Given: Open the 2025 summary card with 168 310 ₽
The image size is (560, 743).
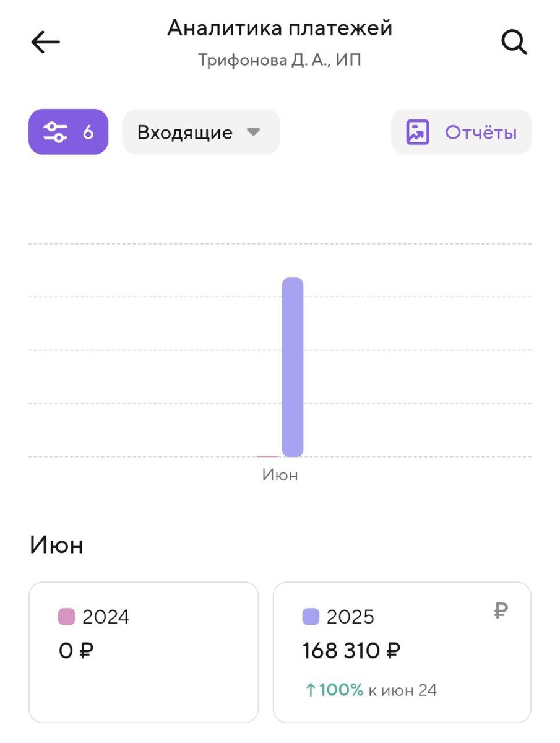Looking at the screenshot, I should (402, 653).
